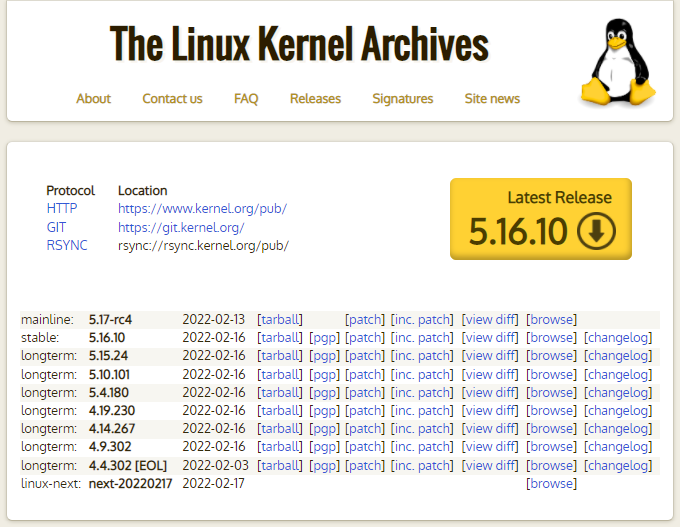Viewport: 680px width, 527px height.
Task: Select version text next-20220217
Action: 131,483
